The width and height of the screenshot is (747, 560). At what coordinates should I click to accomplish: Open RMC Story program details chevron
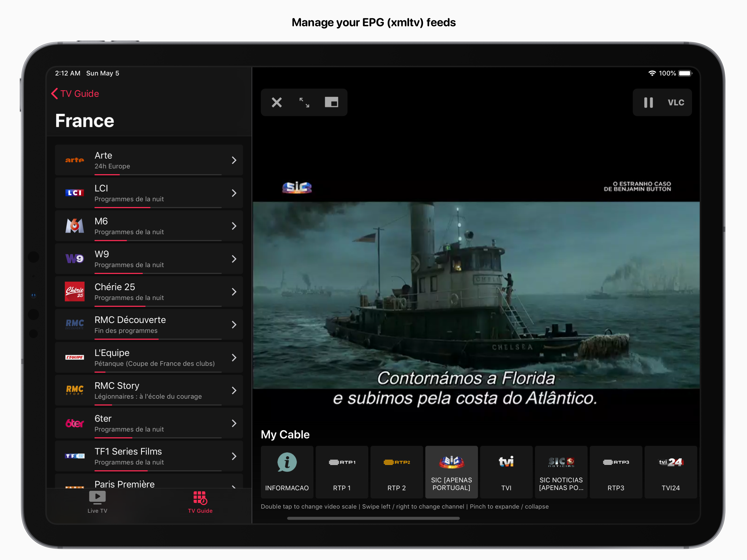(x=234, y=390)
